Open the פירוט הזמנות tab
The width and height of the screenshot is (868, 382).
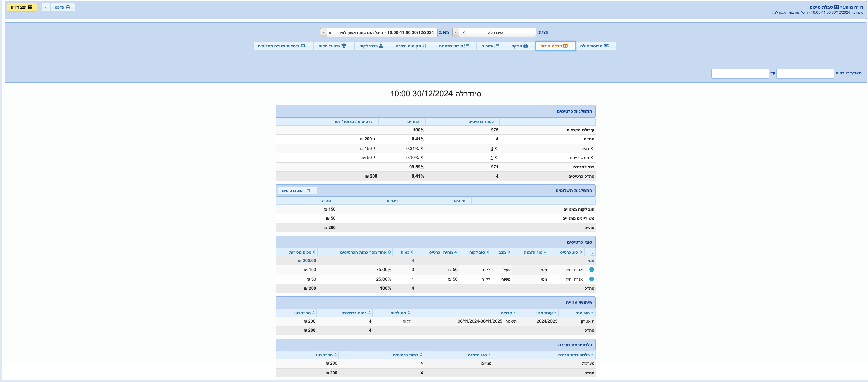tap(455, 46)
